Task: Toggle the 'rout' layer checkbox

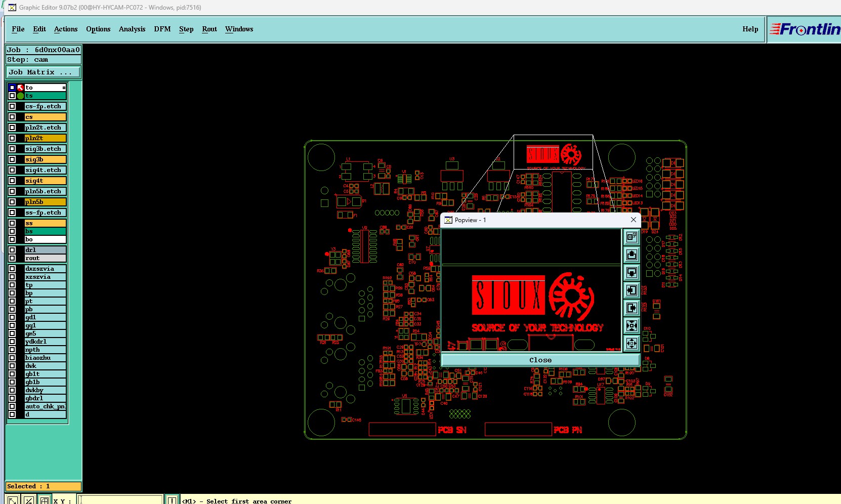Action: point(12,258)
